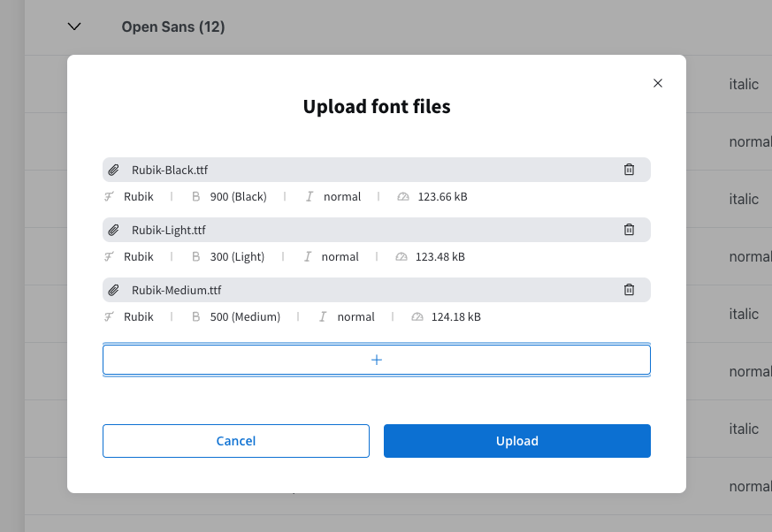The width and height of the screenshot is (772, 532).
Task: Upload the selected Rubik font files
Action: point(517,441)
